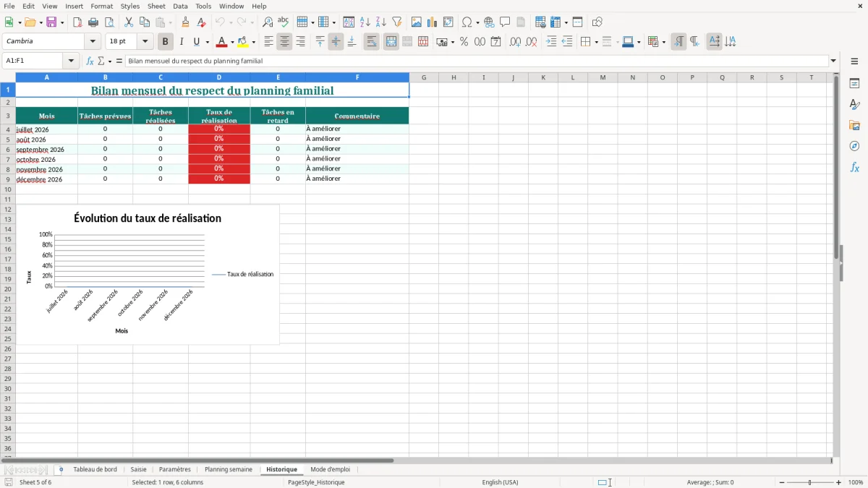Toggle Merge and Center Cells button
868x488 pixels.
[391, 42]
